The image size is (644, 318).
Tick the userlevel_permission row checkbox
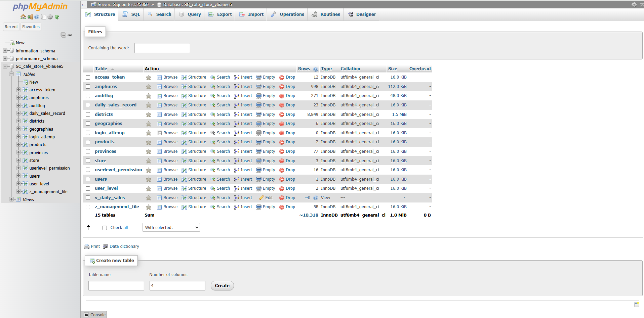tap(88, 170)
